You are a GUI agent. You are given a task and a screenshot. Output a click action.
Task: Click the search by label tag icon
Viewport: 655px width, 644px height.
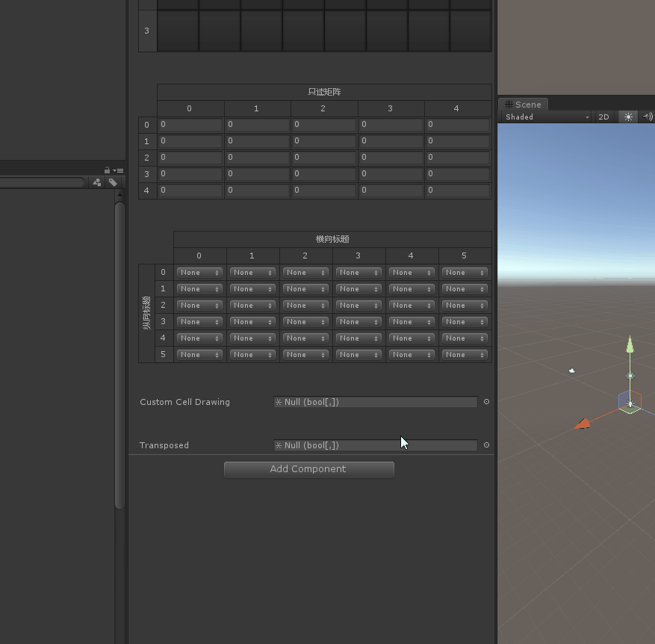point(113,182)
